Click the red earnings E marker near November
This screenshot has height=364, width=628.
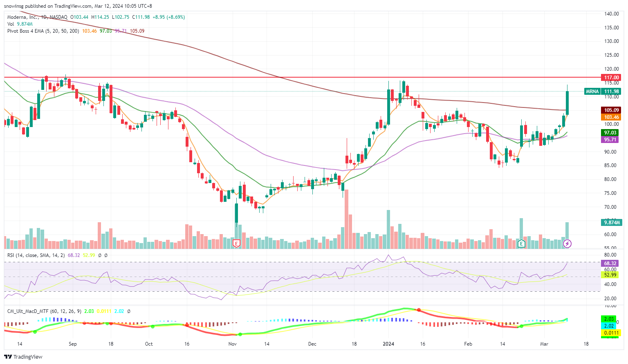coord(236,244)
